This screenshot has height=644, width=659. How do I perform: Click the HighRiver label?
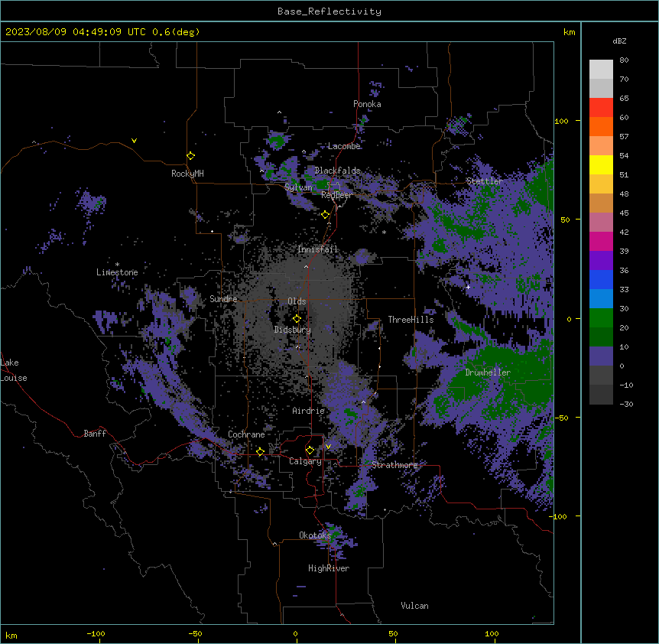pos(329,568)
